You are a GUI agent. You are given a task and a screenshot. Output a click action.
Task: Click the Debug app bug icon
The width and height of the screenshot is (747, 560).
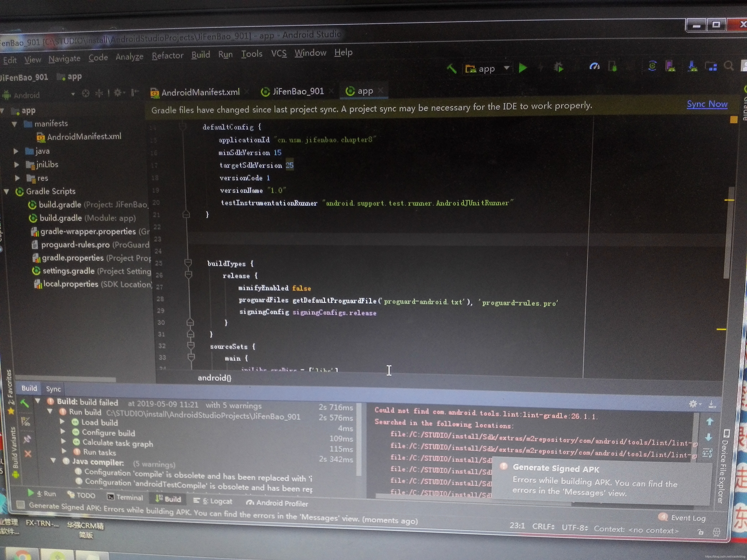click(559, 67)
